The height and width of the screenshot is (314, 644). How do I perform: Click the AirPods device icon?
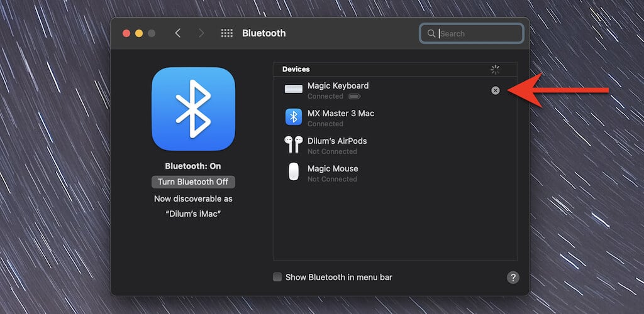pos(293,144)
